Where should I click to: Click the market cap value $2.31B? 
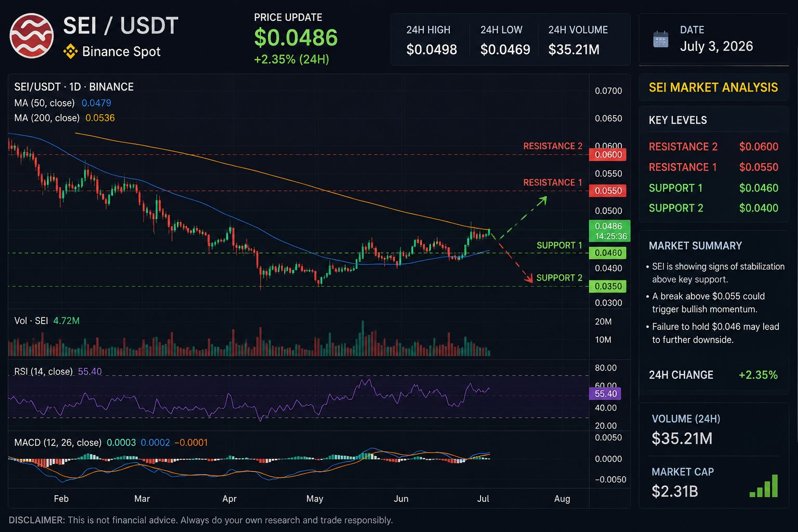click(x=675, y=491)
